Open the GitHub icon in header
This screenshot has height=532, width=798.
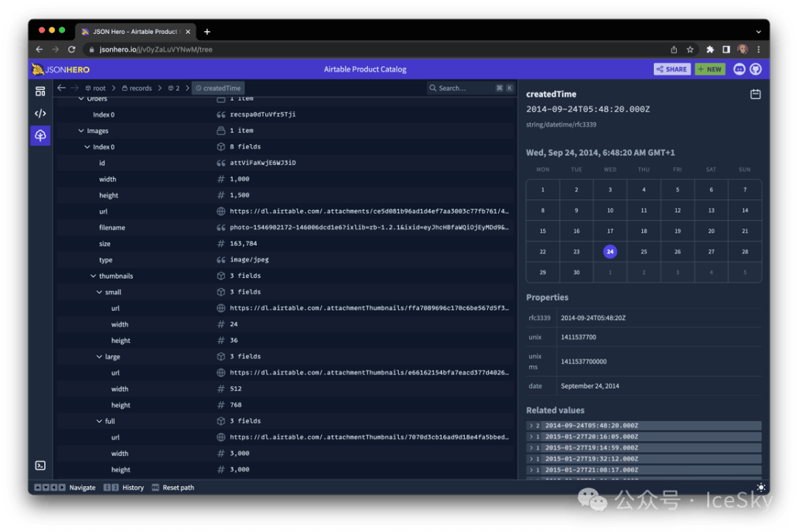pos(755,69)
